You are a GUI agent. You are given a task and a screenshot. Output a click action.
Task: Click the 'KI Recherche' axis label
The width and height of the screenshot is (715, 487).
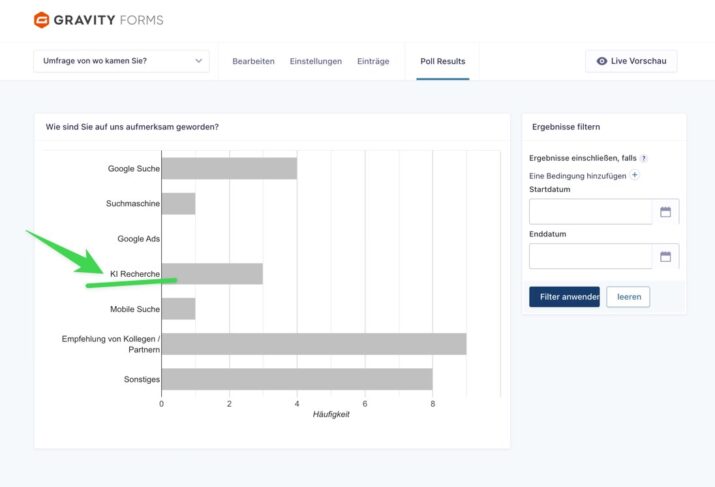(x=135, y=274)
